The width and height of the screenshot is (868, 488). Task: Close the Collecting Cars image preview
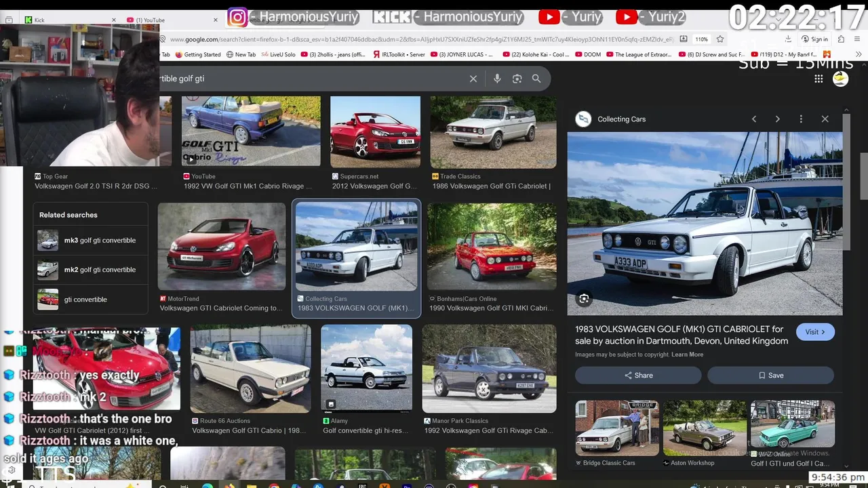[x=825, y=119]
